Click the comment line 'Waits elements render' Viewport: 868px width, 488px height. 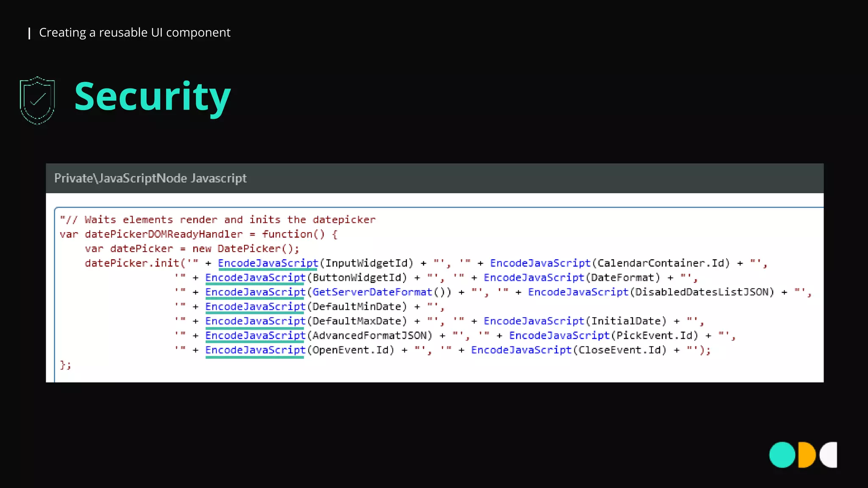[217, 219]
